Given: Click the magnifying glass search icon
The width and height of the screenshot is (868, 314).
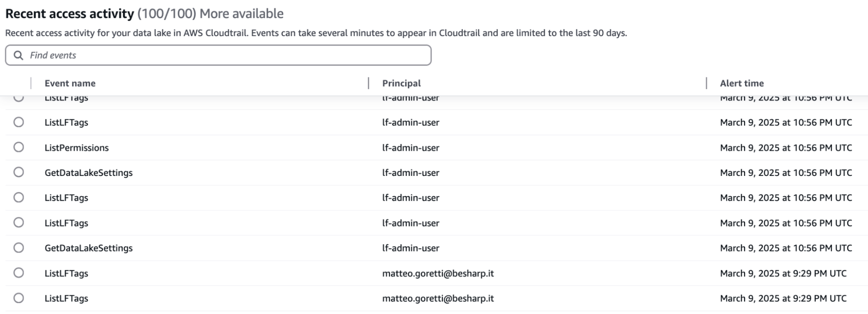Looking at the screenshot, I should (18, 56).
